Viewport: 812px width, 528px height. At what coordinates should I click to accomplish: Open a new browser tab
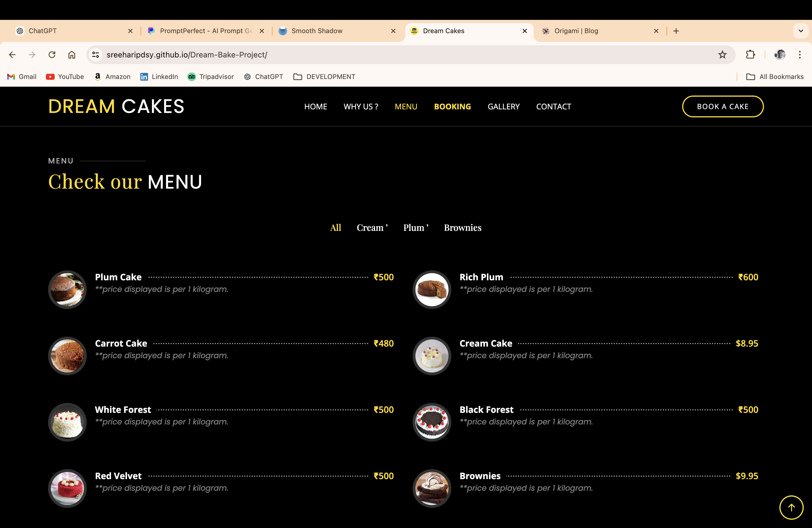point(676,31)
